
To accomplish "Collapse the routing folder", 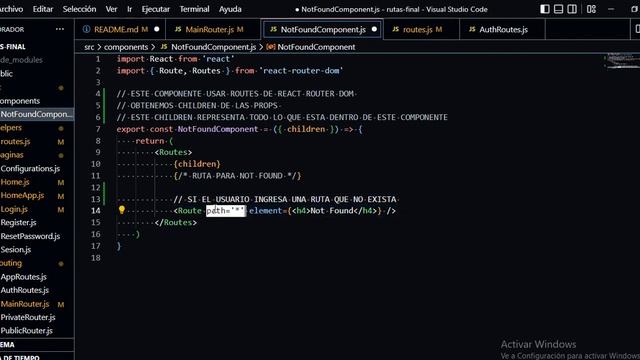I will pos(37,263).
